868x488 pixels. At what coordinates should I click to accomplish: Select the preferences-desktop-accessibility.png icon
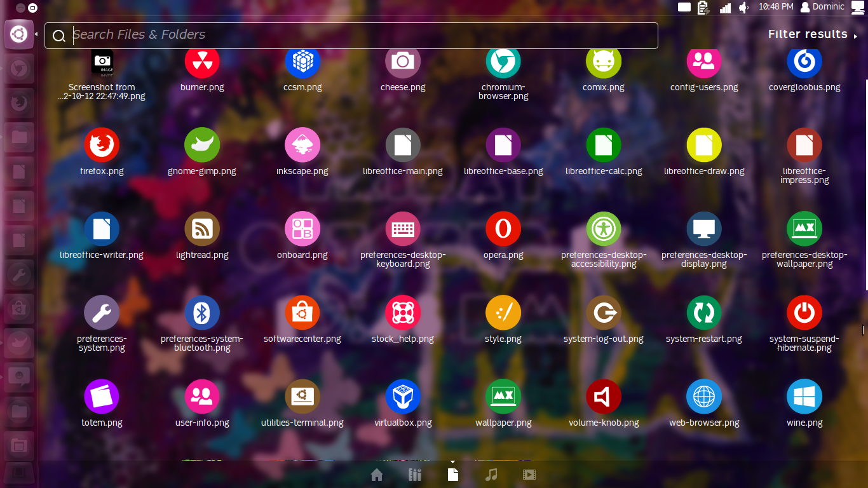(x=604, y=229)
